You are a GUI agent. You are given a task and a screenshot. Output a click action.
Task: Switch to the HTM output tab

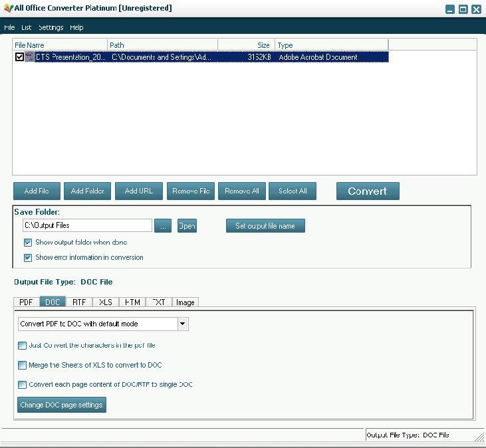click(132, 302)
